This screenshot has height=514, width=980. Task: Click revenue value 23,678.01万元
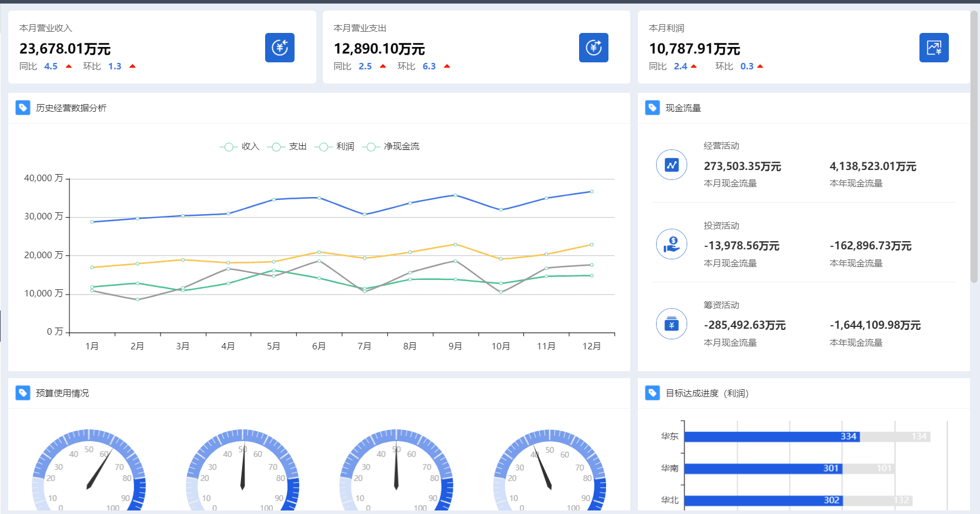[65, 49]
